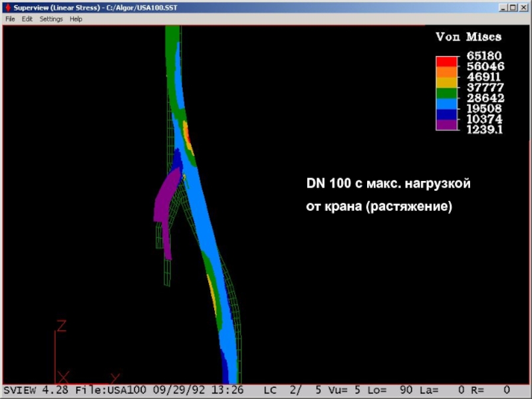The width and height of the screenshot is (532, 399).
Task: Close the Superview window
Action: [523, 7]
